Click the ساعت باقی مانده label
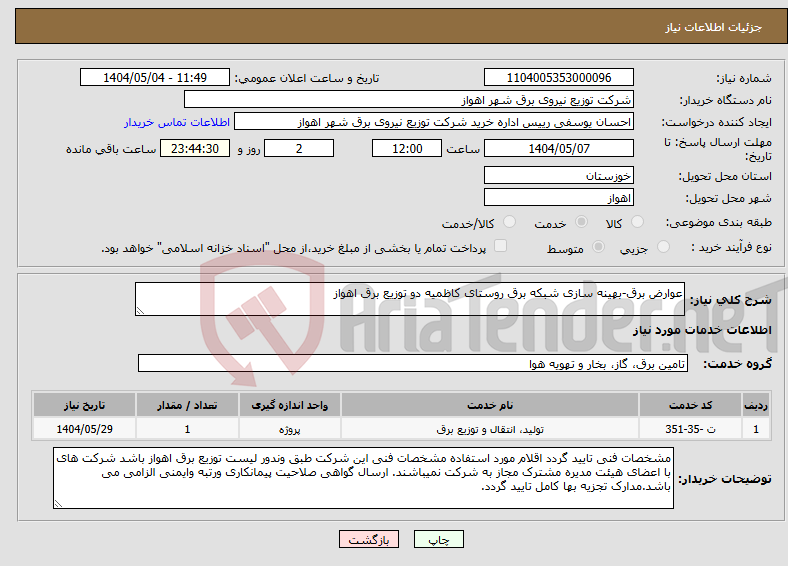Screen dimensions: 788x566 (x=111, y=149)
